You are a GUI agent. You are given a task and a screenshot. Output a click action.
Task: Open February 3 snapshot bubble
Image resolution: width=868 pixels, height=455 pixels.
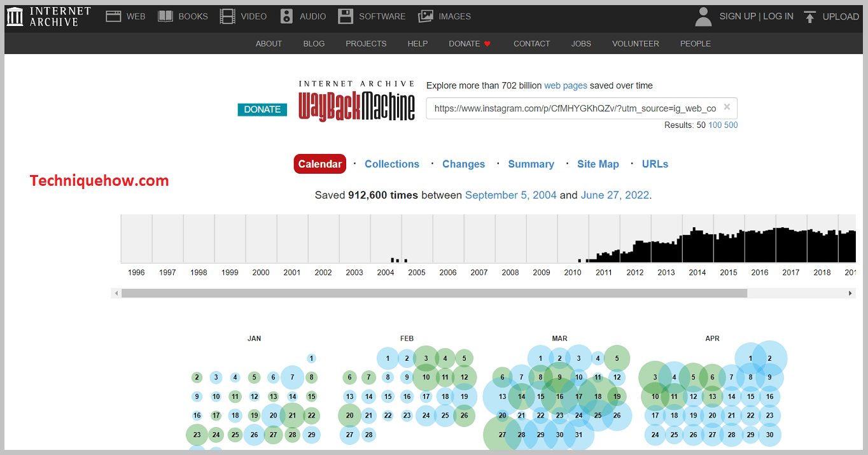[x=426, y=358]
